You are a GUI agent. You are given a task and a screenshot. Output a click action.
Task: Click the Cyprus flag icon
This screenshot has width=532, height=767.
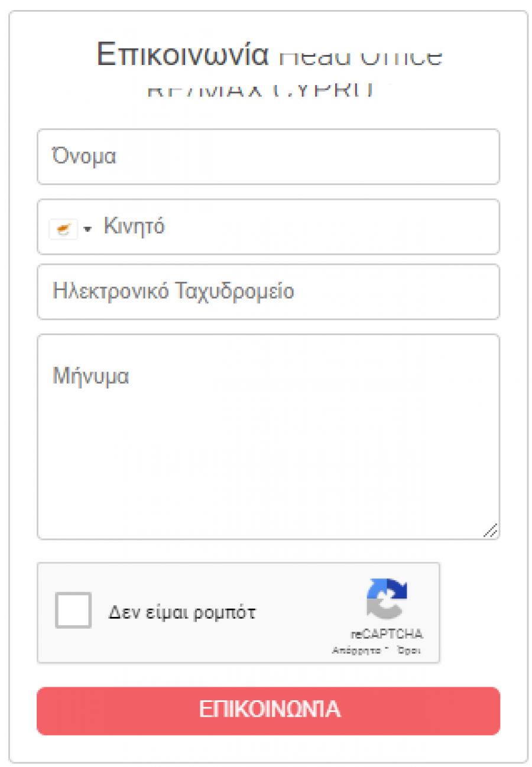(x=63, y=229)
